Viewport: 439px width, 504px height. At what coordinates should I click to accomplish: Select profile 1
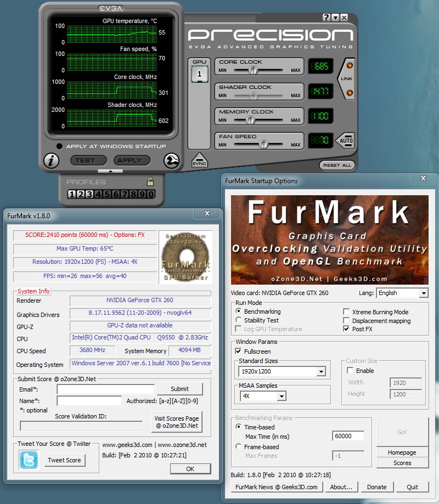click(x=72, y=194)
